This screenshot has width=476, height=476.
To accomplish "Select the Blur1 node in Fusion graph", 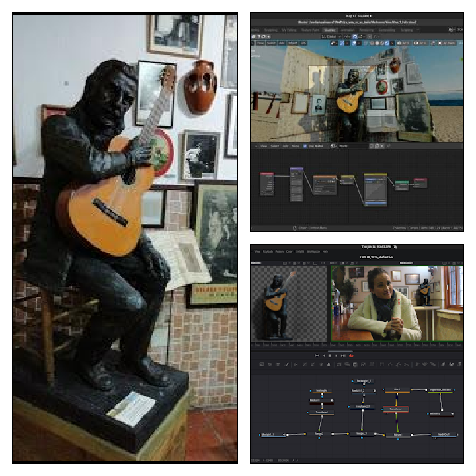I will pyautogui.click(x=397, y=390).
